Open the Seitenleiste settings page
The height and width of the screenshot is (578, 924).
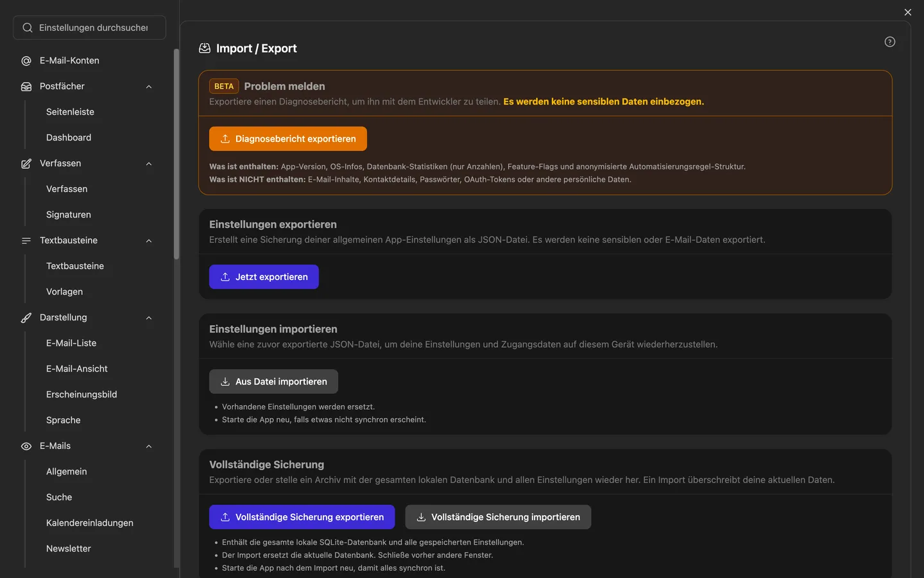(x=70, y=112)
